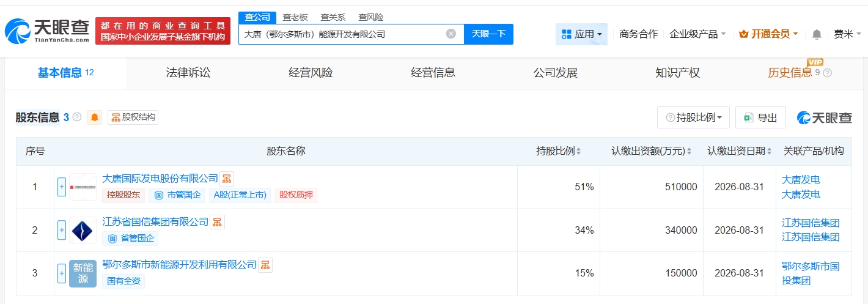Image resolution: width=868 pixels, height=304 pixels.
Task: Open the first 江苏国信集团 related link
Action: point(811,223)
